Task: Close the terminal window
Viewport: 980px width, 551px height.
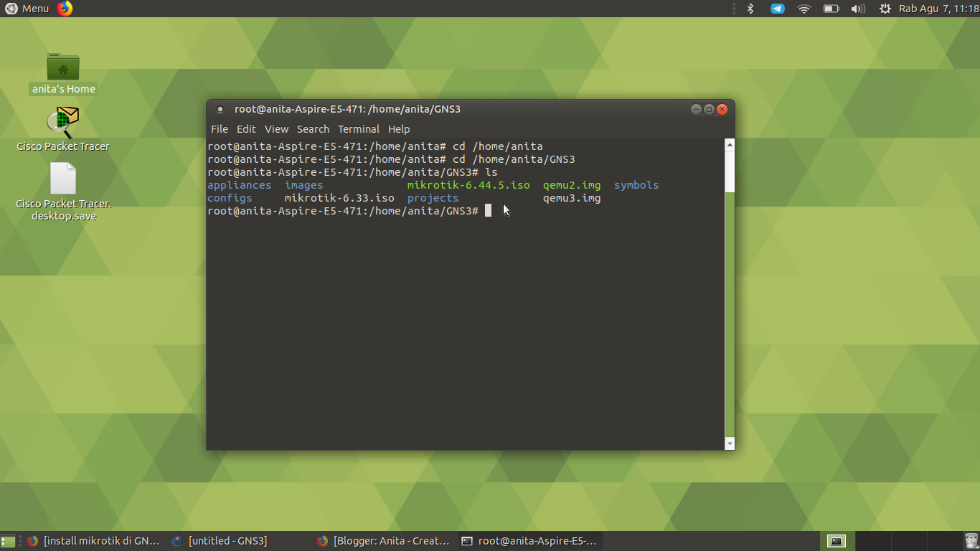Action: click(x=722, y=109)
